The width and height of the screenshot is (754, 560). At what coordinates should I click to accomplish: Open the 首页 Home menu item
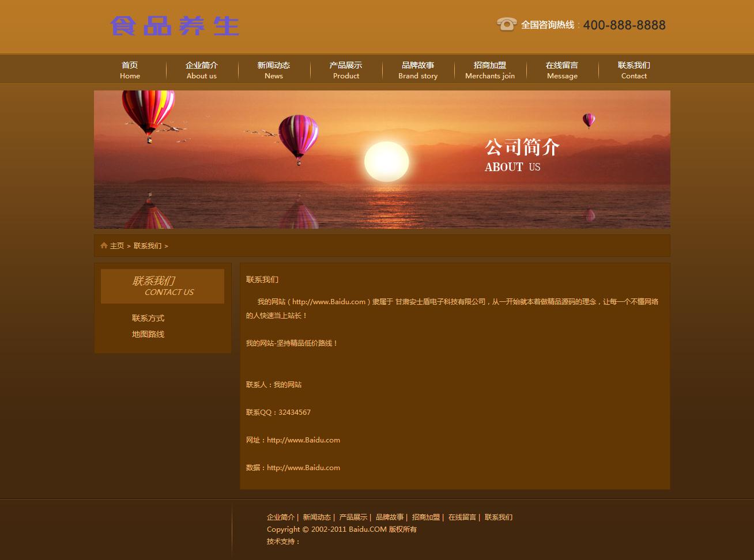[x=130, y=70]
